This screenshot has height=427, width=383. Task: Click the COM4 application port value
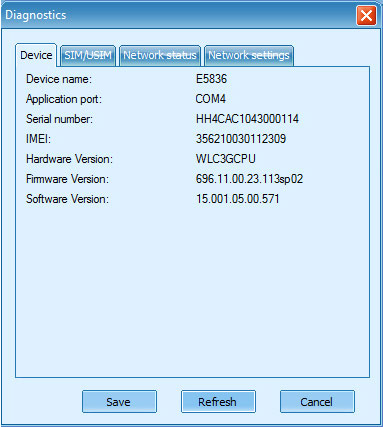click(211, 99)
